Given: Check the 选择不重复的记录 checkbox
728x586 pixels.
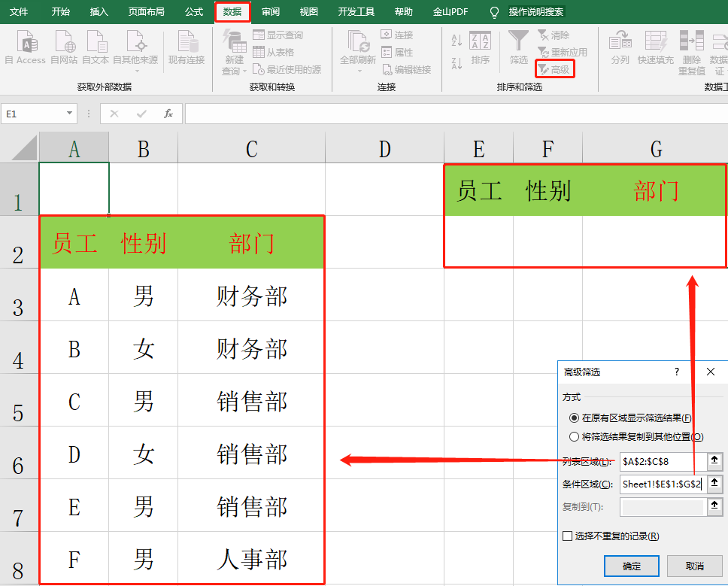Looking at the screenshot, I should pyautogui.click(x=567, y=536).
